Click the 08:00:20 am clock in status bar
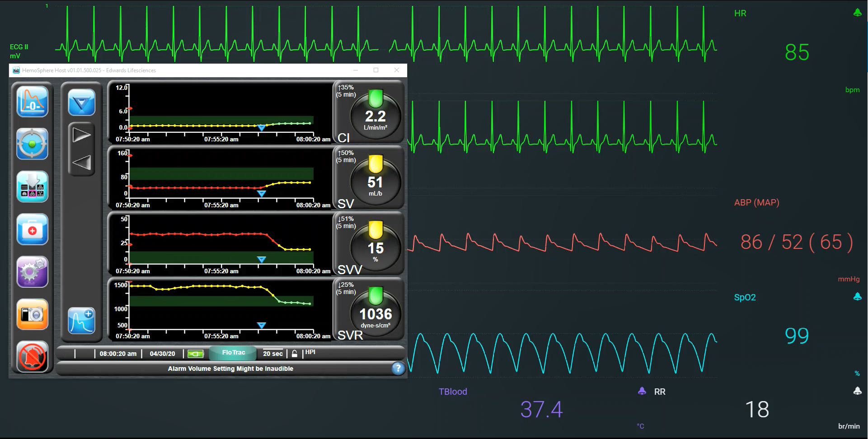The width and height of the screenshot is (868, 439). pos(118,354)
